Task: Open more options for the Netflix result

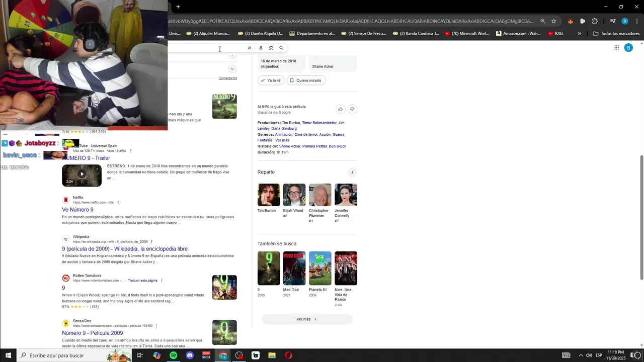Action: [118, 202]
